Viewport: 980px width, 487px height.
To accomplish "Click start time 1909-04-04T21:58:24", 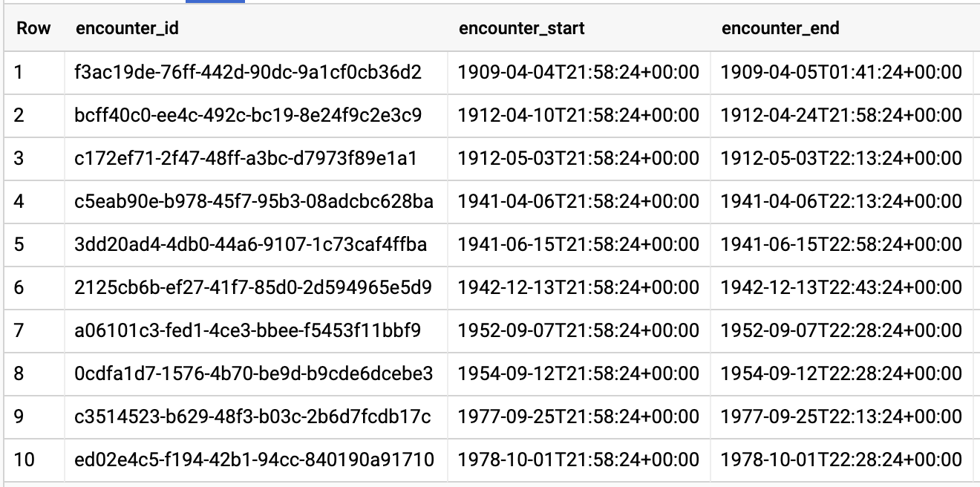I will [578, 73].
